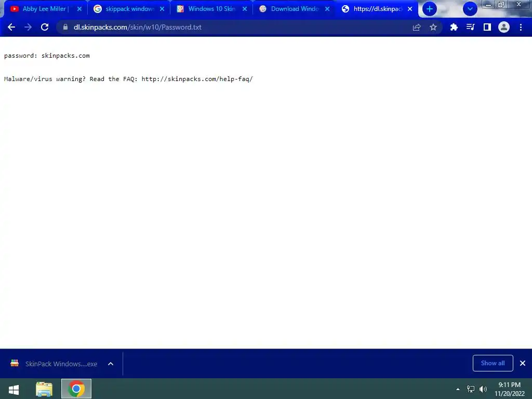Viewport: 532px width, 399px height.
Task: Go back to previous page
Action: 11,27
